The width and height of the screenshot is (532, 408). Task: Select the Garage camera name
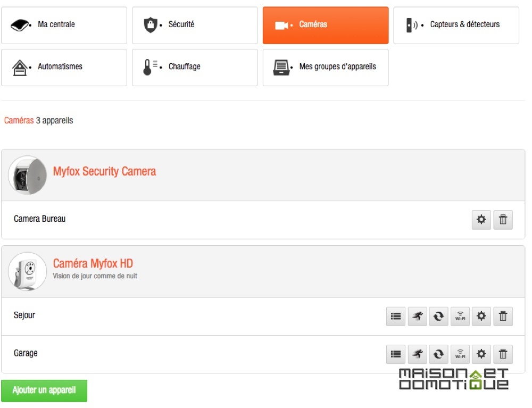click(x=26, y=353)
